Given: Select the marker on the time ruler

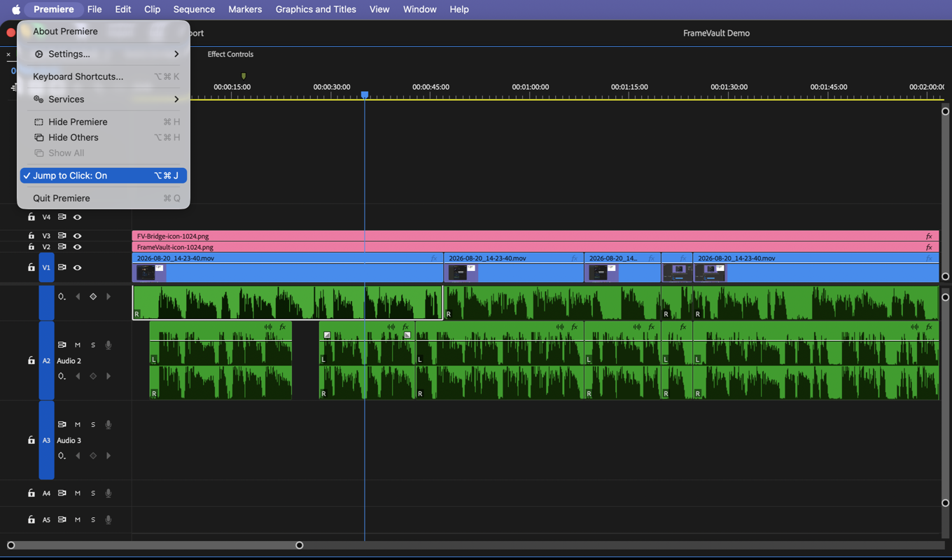Looking at the screenshot, I should (x=244, y=76).
